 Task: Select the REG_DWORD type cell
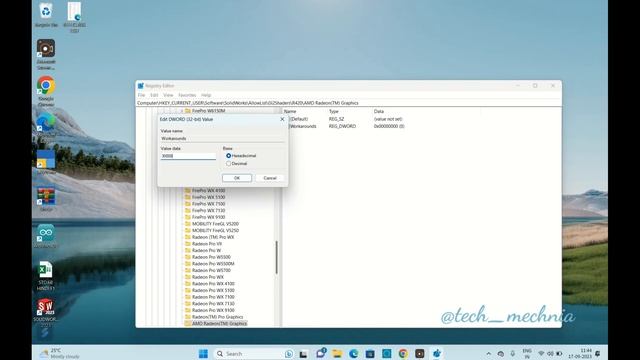click(342, 127)
